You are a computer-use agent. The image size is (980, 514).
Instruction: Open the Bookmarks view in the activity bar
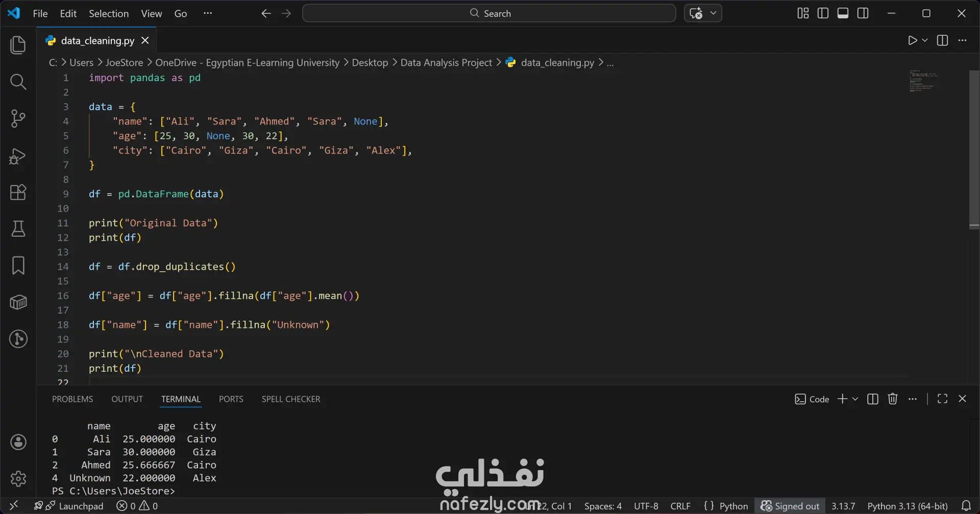18,266
